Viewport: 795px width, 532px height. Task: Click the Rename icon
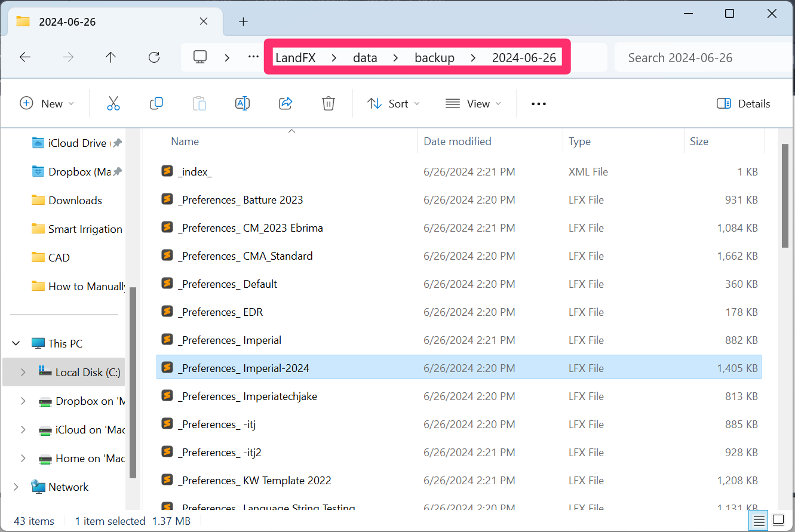coord(243,103)
